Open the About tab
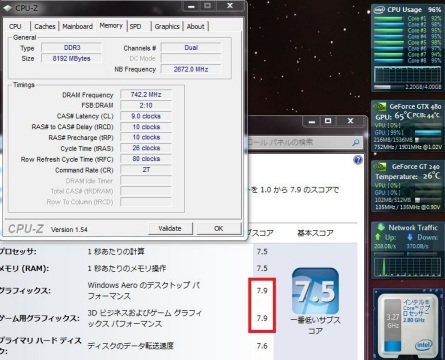445x360 pixels. point(196,26)
